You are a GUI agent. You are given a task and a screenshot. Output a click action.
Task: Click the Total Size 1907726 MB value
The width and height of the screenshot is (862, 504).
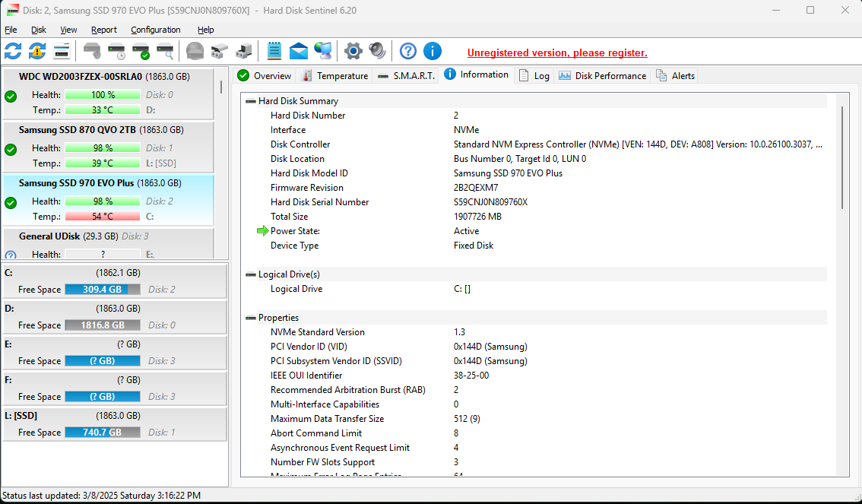(x=477, y=217)
